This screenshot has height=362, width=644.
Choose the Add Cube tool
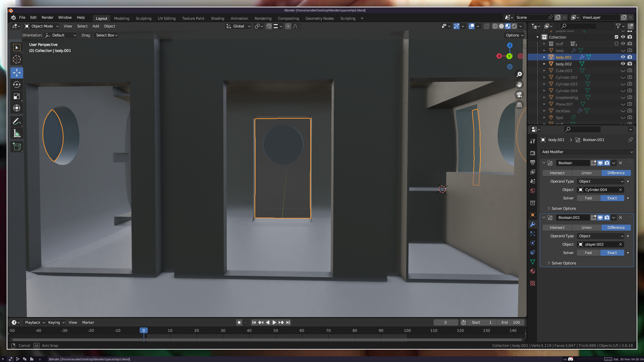(x=17, y=147)
